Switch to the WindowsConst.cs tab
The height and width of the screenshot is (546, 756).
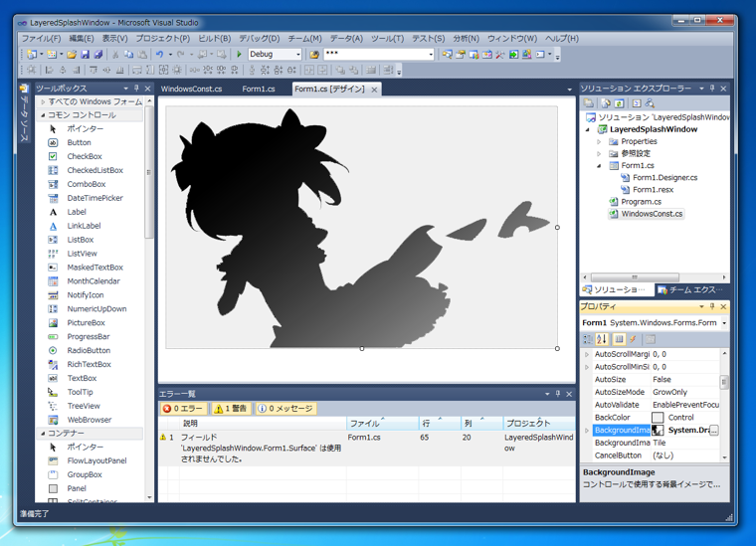(192, 90)
